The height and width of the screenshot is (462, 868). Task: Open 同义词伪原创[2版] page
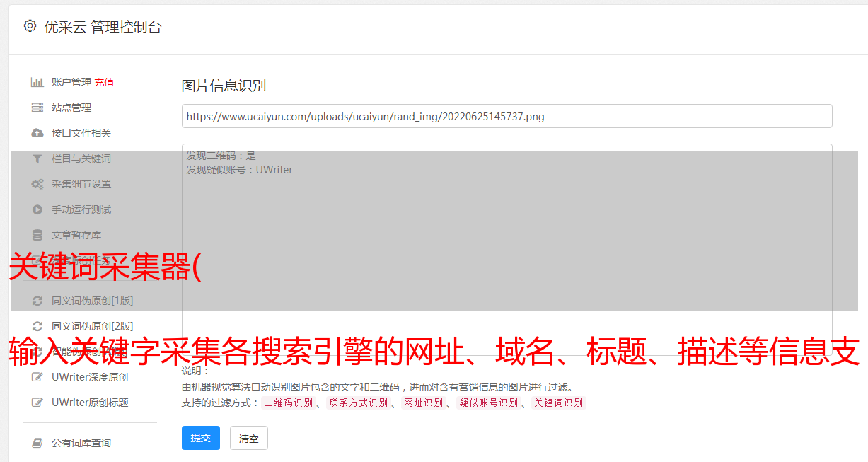pyautogui.click(x=92, y=326)
